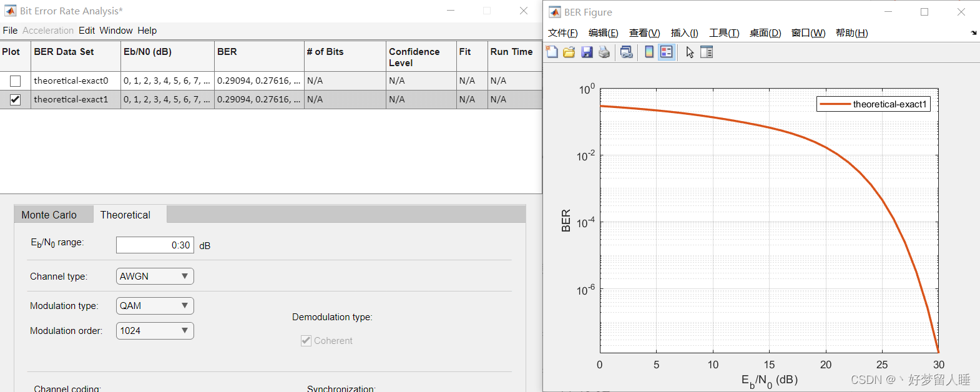The width and height of the screenshot is (980, 392).
Task: Open 插入(I) menu in BER Figure
Action: pos(685,32)
